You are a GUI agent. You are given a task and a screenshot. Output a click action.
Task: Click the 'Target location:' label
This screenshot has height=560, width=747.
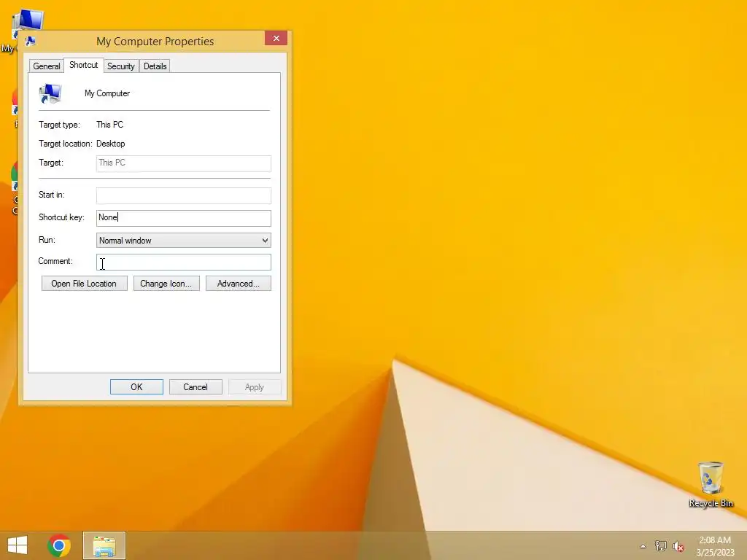tap(65, 144)
